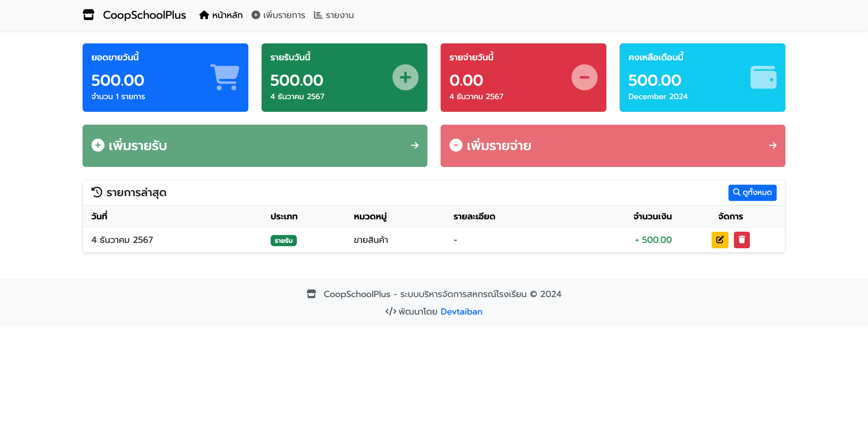
Task: Click the arrow on the เพิ่มรายรับ banner
Action: click(414, 146)
